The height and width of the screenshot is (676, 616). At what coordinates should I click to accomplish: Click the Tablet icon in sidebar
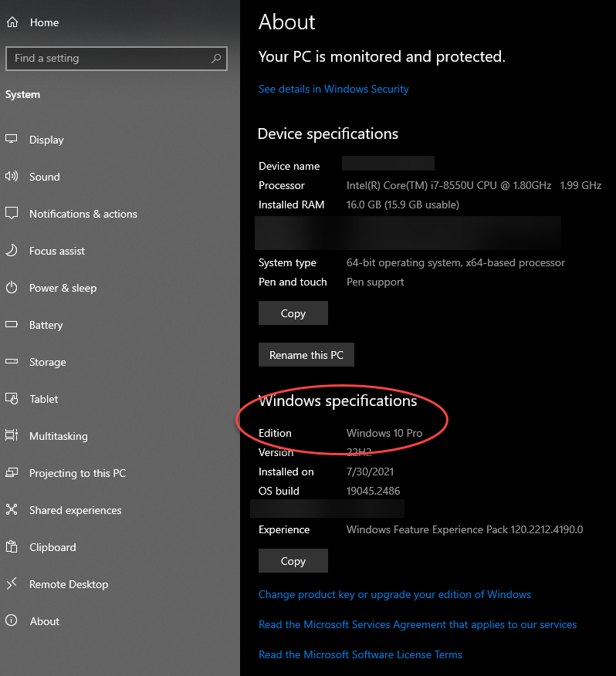tap(12, 398)
